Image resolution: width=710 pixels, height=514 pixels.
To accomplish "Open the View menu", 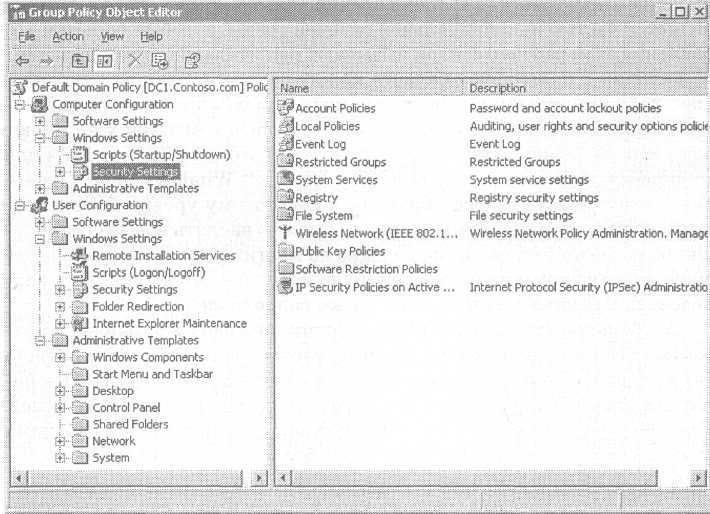I will pyautogui.click(x=112, y=36).
